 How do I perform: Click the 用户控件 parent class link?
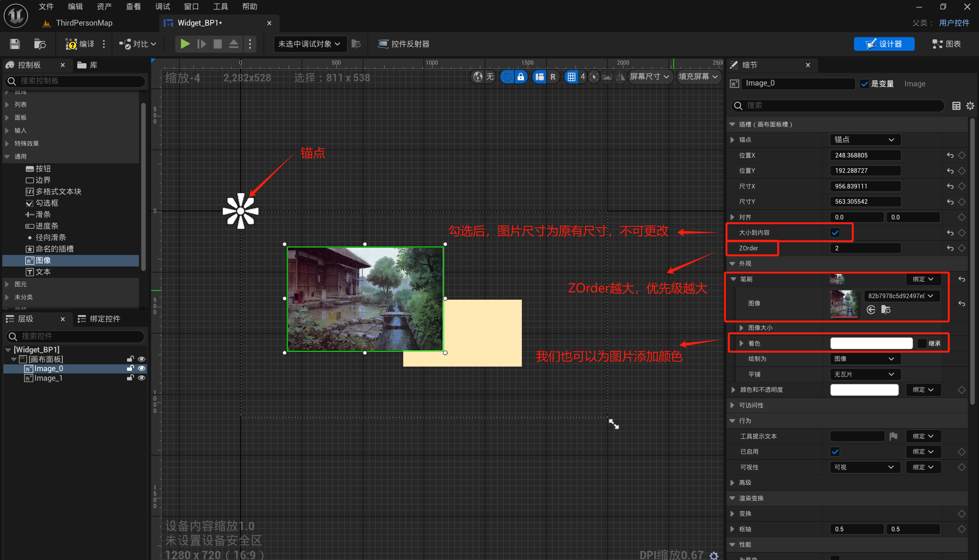[x=954, y=23]
